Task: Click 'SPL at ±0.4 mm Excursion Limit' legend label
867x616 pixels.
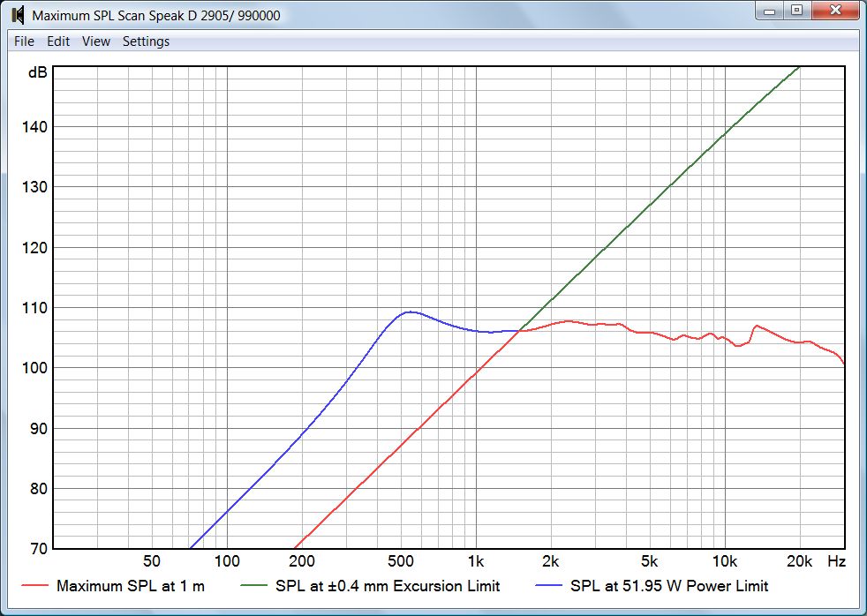Action: click(388, 586)
